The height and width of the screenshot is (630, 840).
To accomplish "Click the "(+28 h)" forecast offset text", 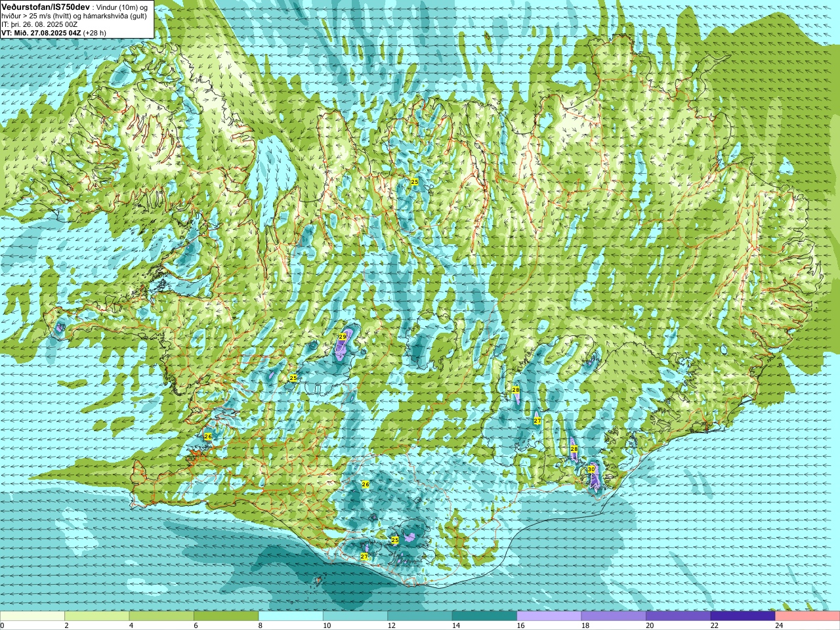I will (94, 33).
